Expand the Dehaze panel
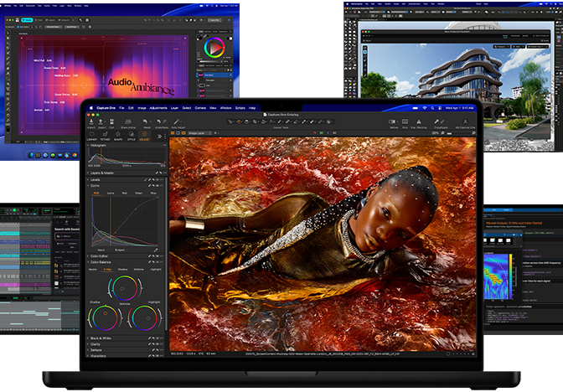 [x=89, y=350]
